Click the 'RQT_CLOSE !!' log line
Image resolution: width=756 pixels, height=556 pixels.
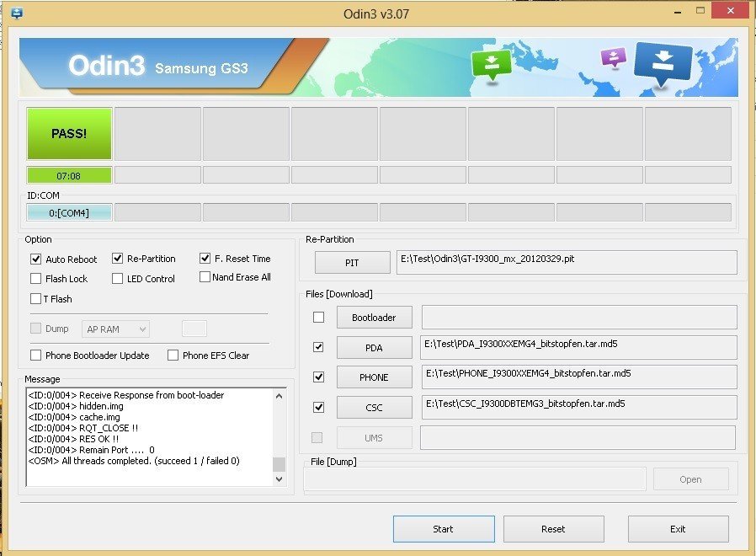pos(83,428)
